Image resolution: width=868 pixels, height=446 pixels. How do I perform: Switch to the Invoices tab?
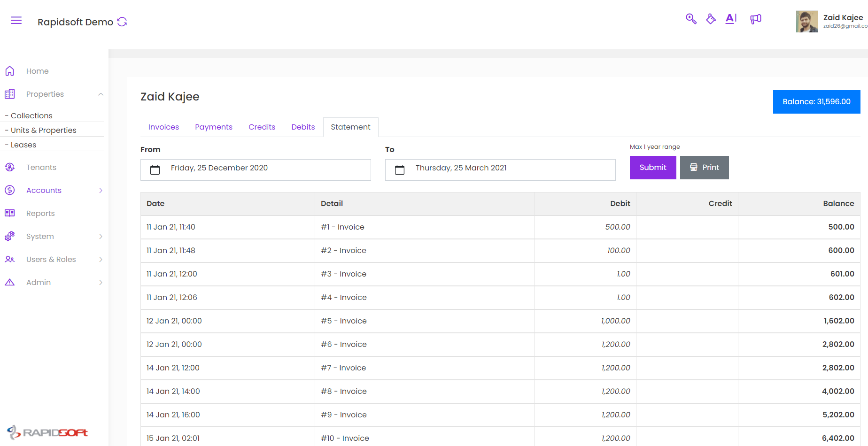click(163, 127)
